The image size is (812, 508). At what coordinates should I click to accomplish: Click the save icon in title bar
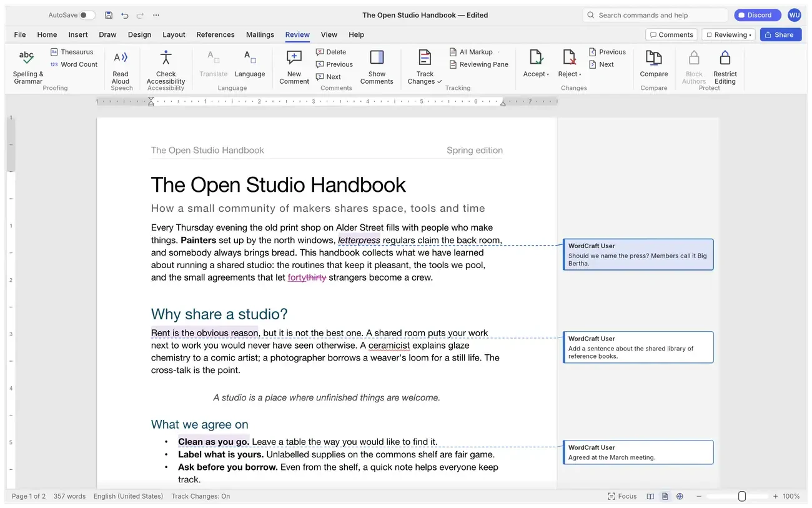(109, 15)
